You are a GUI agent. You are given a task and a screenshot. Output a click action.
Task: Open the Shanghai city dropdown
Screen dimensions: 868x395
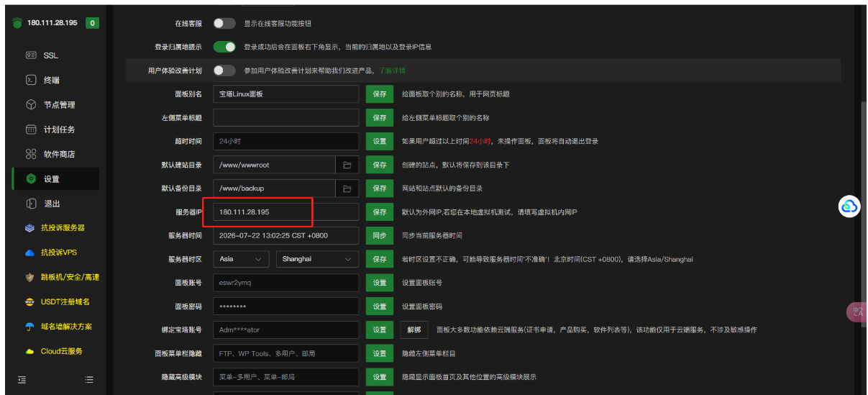(x=317, y=259)
